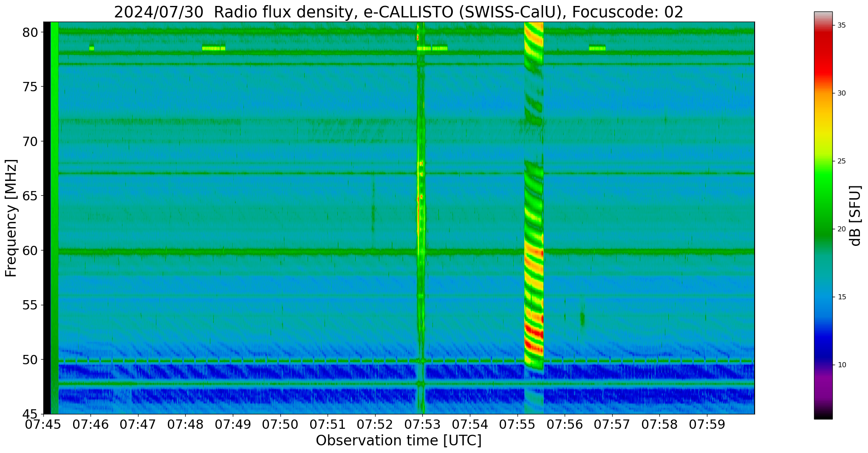
Task: Click the 07:58 time tick label
Action: coord(659,425)
